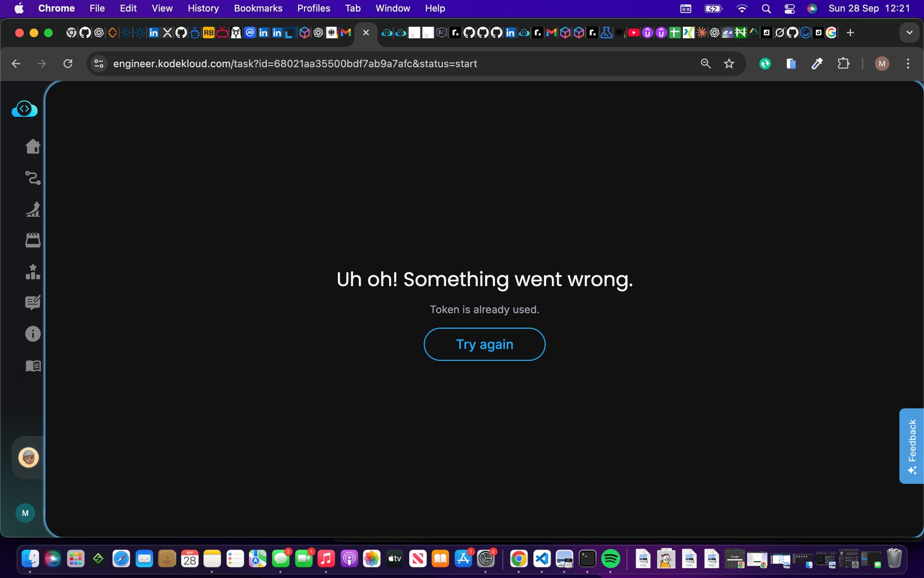The height and width of the screenshot is (578, 924).
Task: Open the feedback chat-edit sidebar icon
Action: pyautogui.click(x=33, y=302)
